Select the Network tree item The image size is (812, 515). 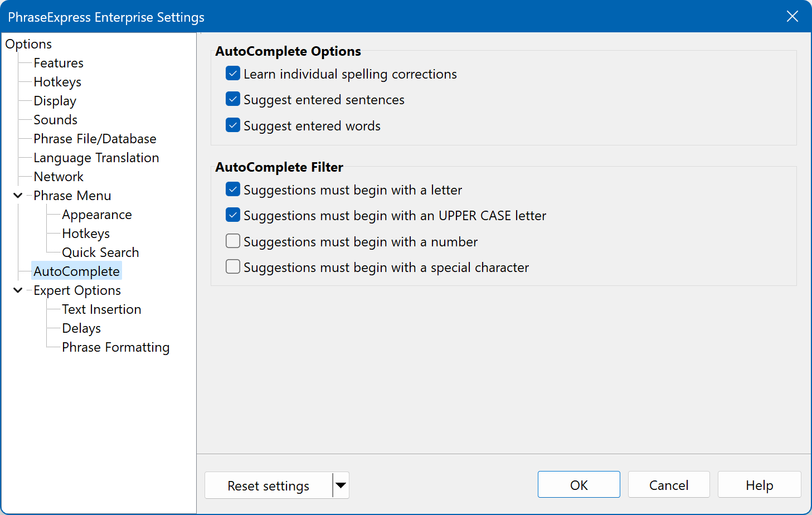[x=59, y=177]
